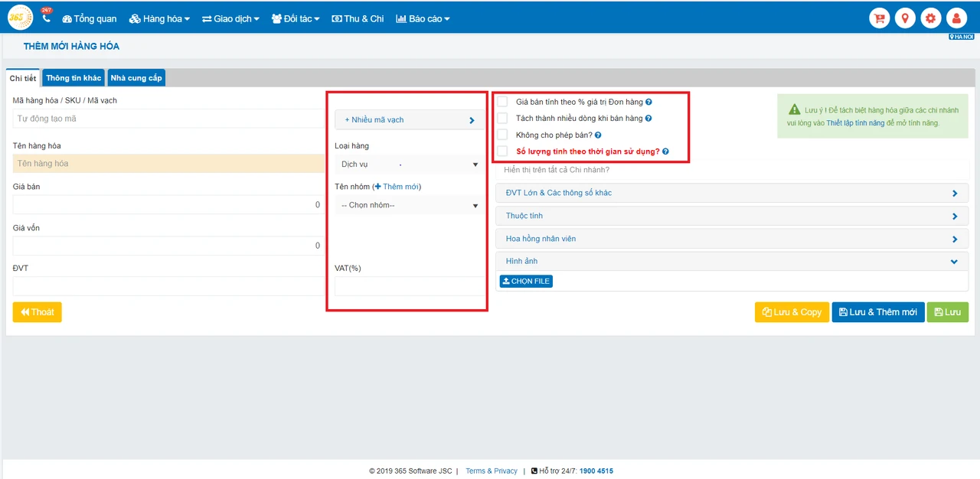This screenshot has height=479, width=980.
Task: Click the Lưu & Thêm mới button
Action: [878, 312]
